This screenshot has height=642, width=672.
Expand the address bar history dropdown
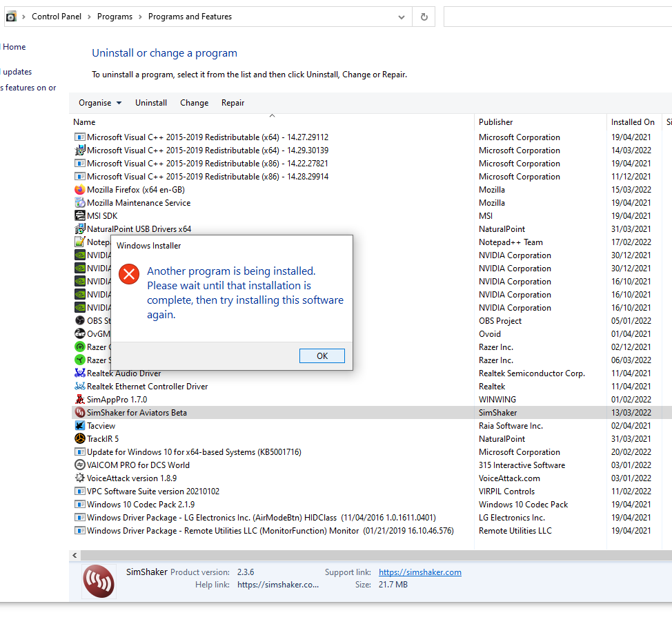coord(401,17)
